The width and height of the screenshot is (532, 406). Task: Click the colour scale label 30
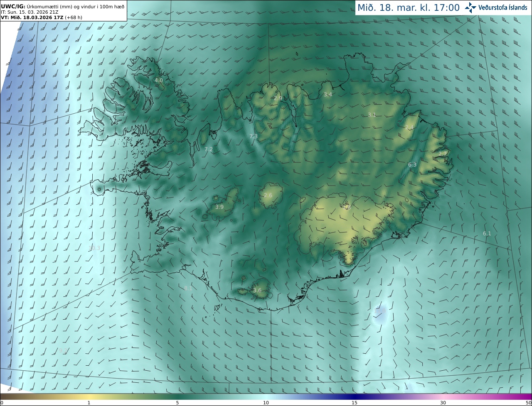point(443,403)
